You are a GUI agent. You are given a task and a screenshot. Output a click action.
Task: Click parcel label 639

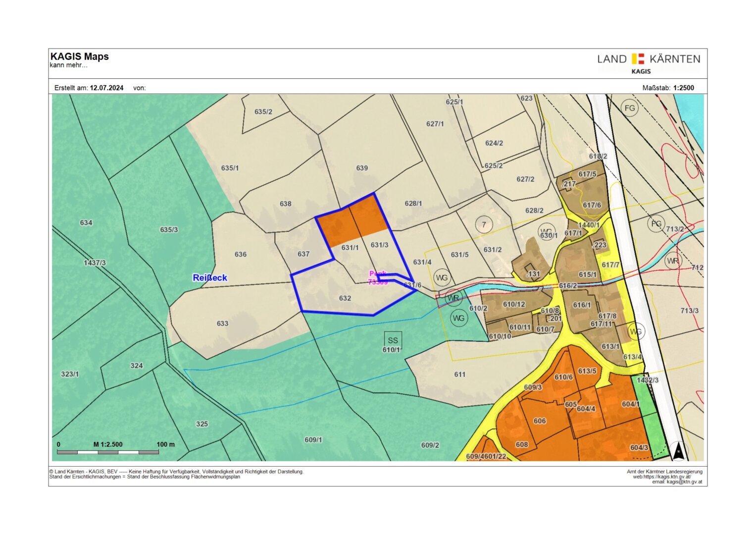coord(362,168)
